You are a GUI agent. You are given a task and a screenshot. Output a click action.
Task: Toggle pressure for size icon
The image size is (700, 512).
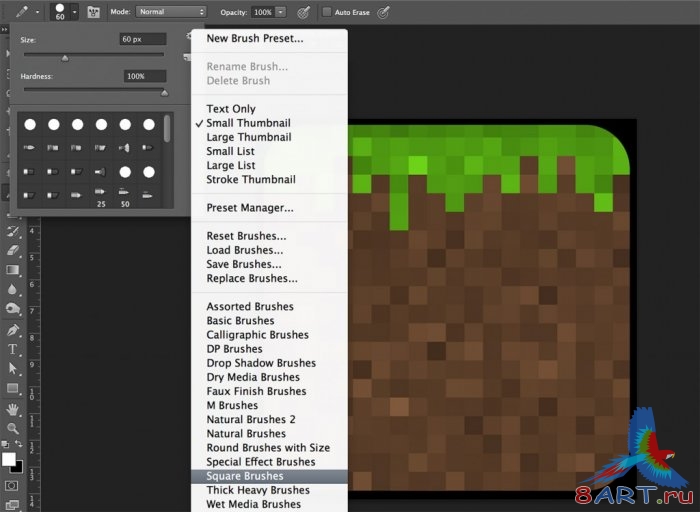(383, 12)
